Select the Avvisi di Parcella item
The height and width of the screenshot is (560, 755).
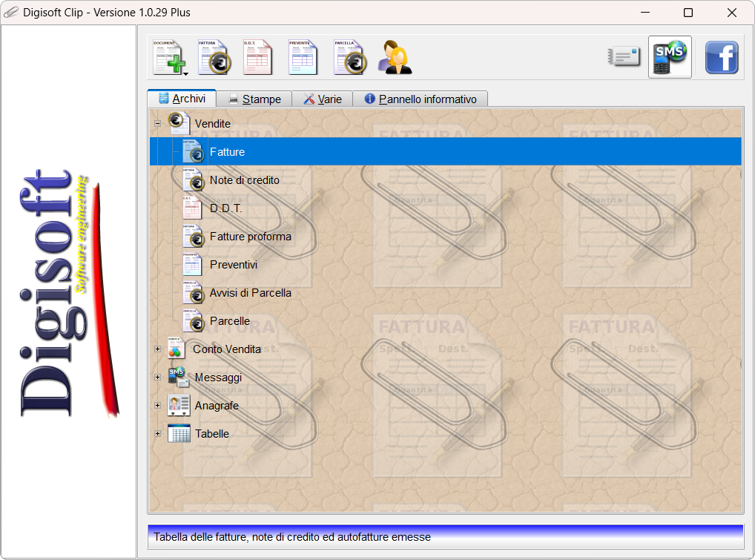251,293
